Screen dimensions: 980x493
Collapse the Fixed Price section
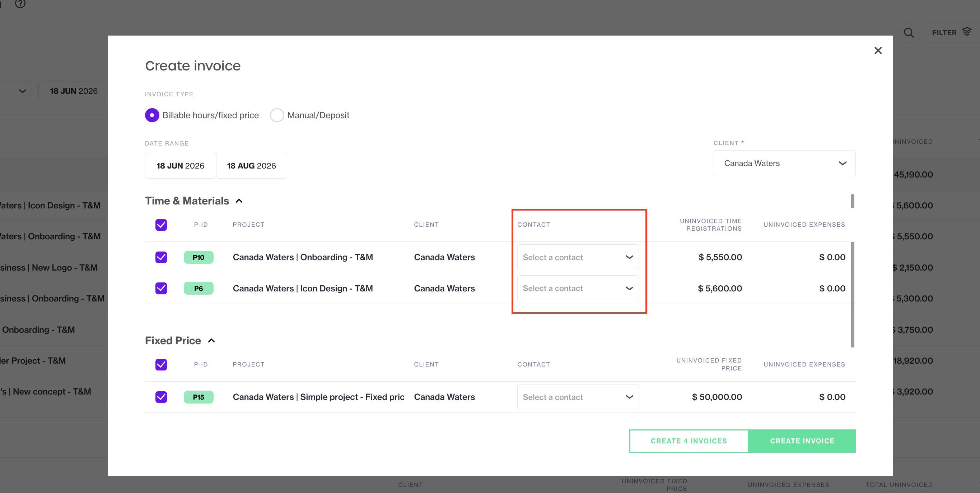point(211,341)
